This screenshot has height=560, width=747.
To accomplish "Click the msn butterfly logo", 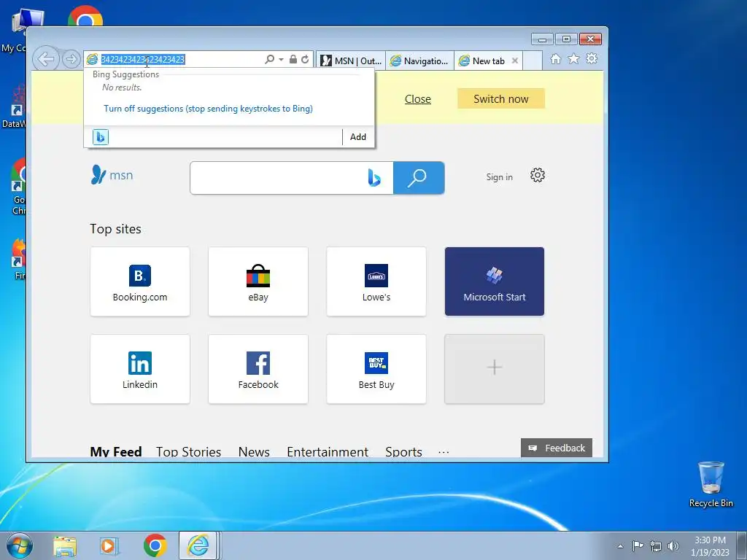I will 112,175.
